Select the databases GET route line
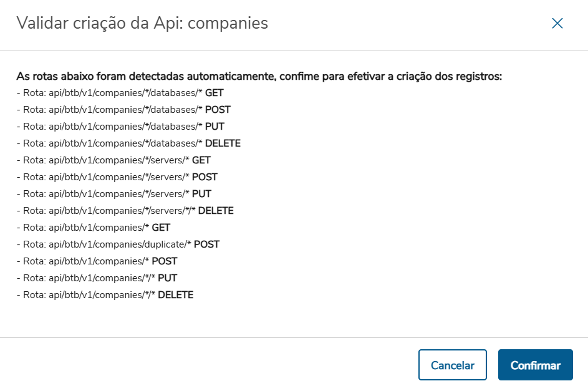Viewport: 588px width, 391px height. click(120, 93)
